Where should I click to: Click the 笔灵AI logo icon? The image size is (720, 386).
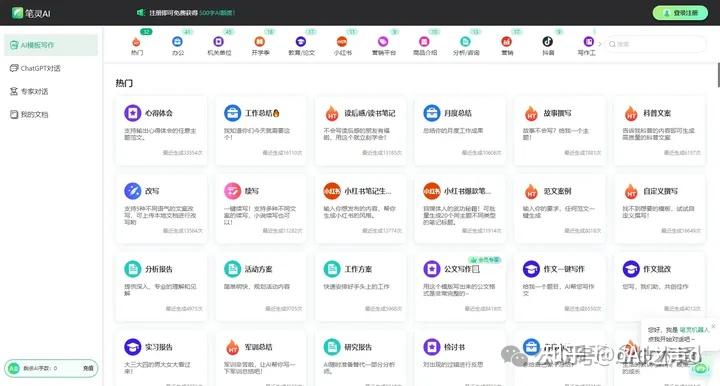tap(17, 13)
